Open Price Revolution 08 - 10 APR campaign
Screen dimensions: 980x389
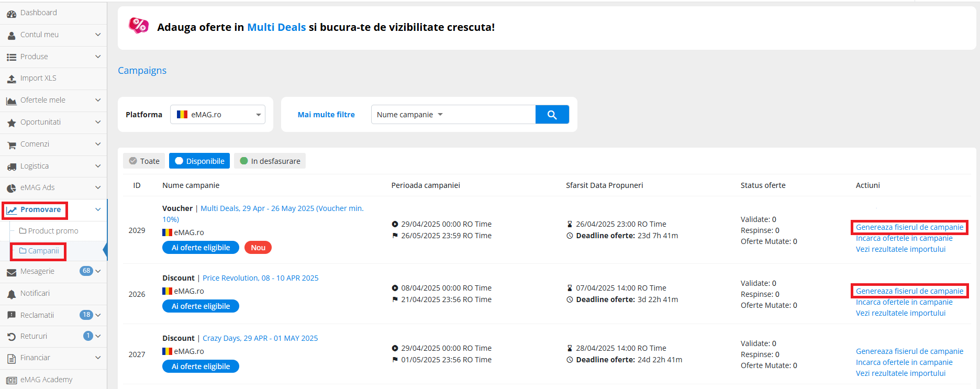pos(261,278)
